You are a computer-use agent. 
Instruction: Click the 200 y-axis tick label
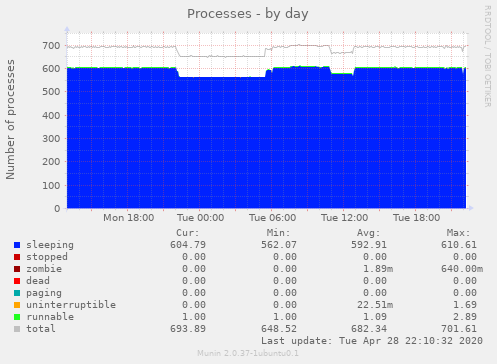pyautogui.click(x=51, y=162)
